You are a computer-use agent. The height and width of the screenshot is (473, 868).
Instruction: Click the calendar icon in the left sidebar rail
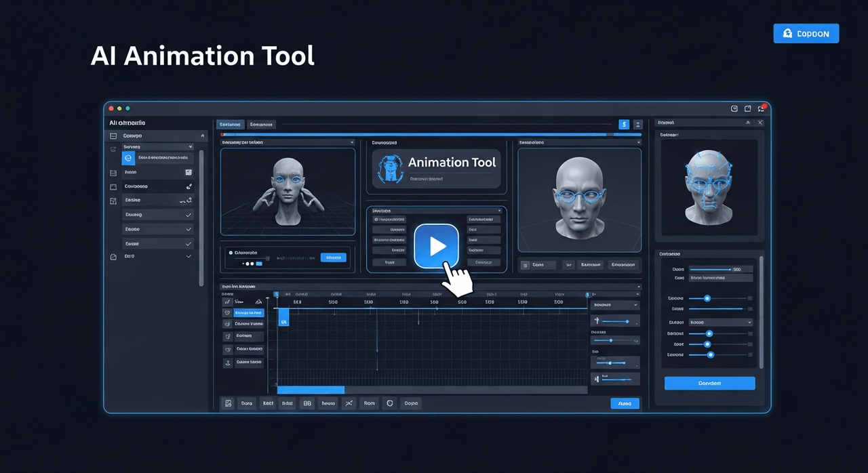click(x=113, y=172)
